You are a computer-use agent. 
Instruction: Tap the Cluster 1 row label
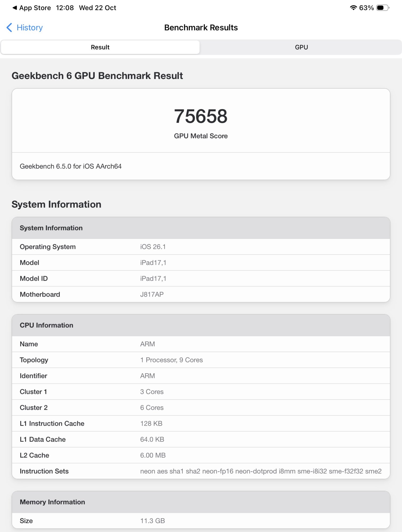coord(33,392)
